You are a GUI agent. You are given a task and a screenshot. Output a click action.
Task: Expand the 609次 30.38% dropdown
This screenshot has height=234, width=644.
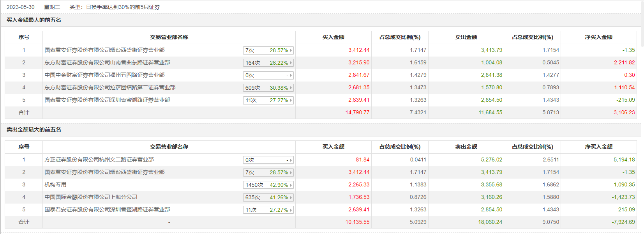[x=268, y=88]
